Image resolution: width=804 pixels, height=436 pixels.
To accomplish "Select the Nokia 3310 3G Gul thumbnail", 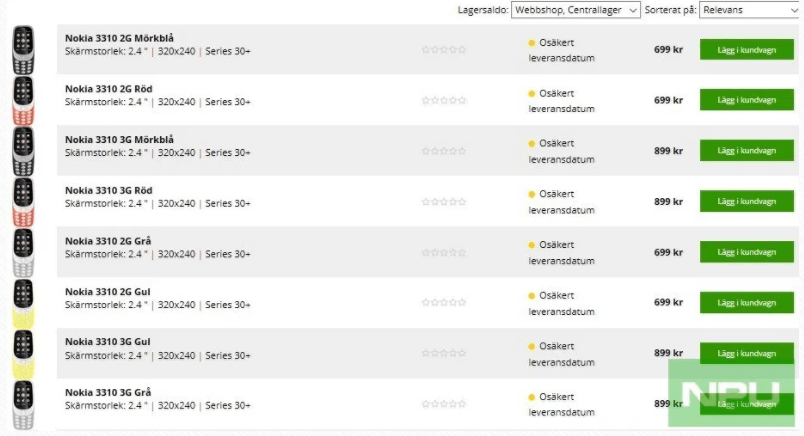I will 23,354.
